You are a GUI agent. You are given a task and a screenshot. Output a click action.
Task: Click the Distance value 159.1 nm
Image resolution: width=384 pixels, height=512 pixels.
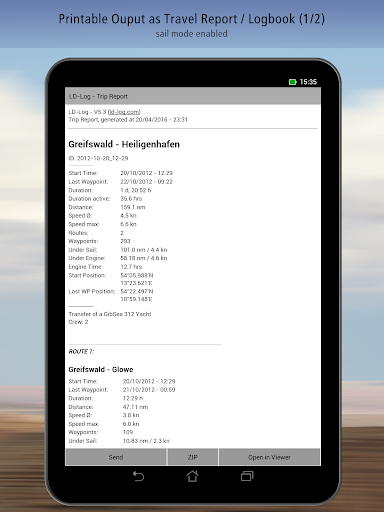pyautogui.click(x=133, y=207)
